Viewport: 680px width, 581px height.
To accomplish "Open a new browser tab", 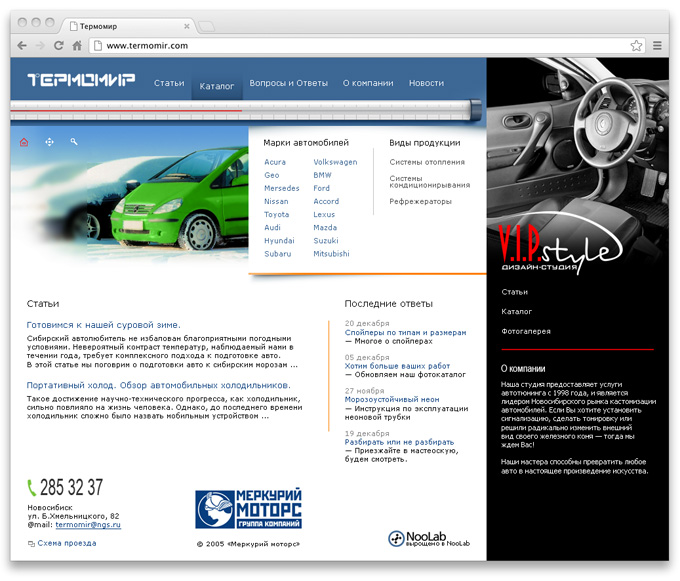I will click(206, 27).
